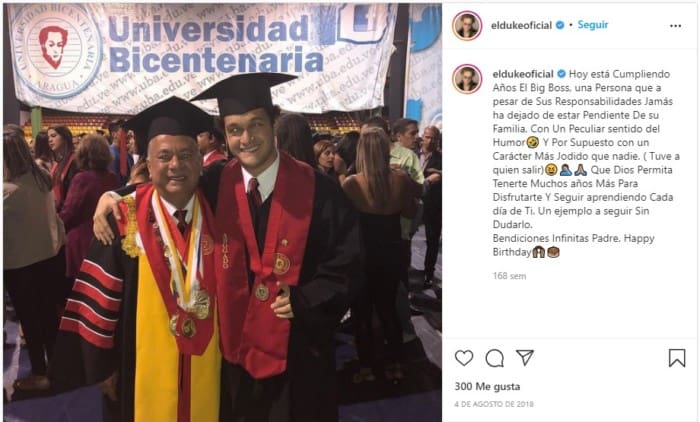The image size is (700, 422).
Task: Click the birthday cake emoji in caption
Action: [553, 253]
